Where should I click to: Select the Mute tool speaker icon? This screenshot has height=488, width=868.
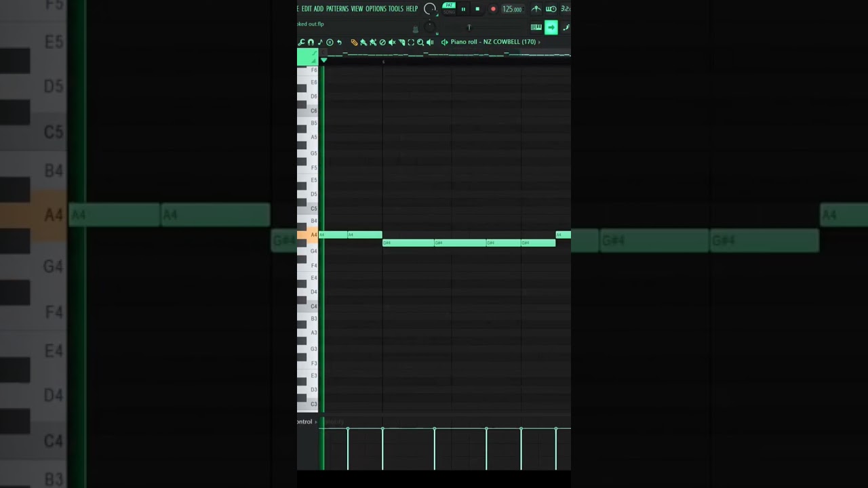click(x=392, y=41)
